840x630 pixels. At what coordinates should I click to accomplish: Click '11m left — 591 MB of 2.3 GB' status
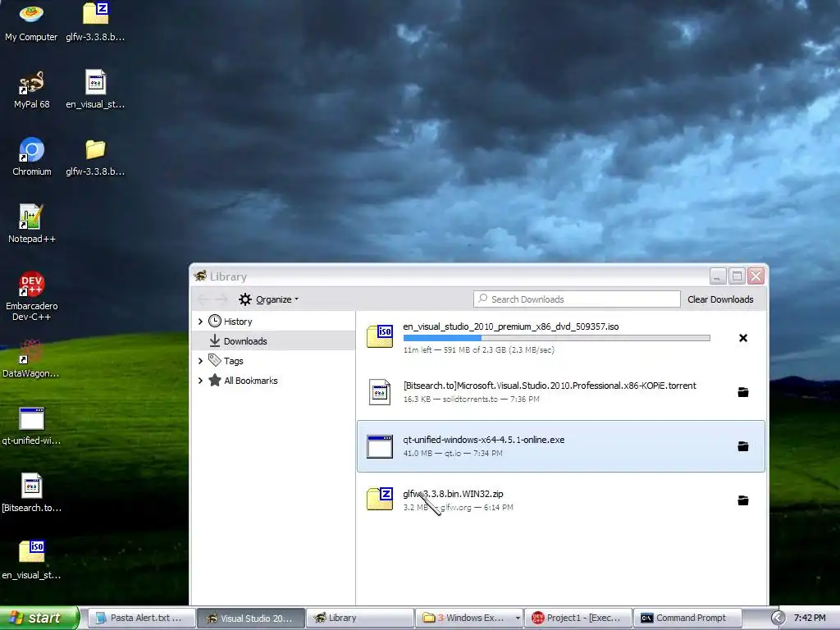point(479,349)
